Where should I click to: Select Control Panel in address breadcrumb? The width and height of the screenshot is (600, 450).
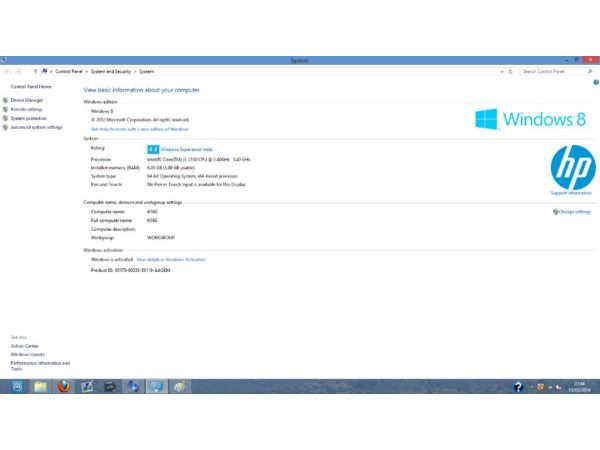(x=69, y=72)
